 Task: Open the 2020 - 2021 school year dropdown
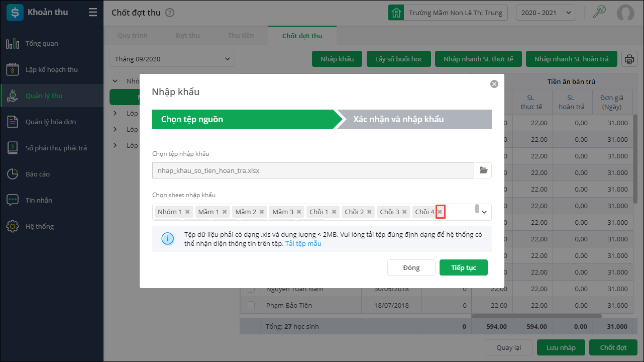tap(546, 13)
